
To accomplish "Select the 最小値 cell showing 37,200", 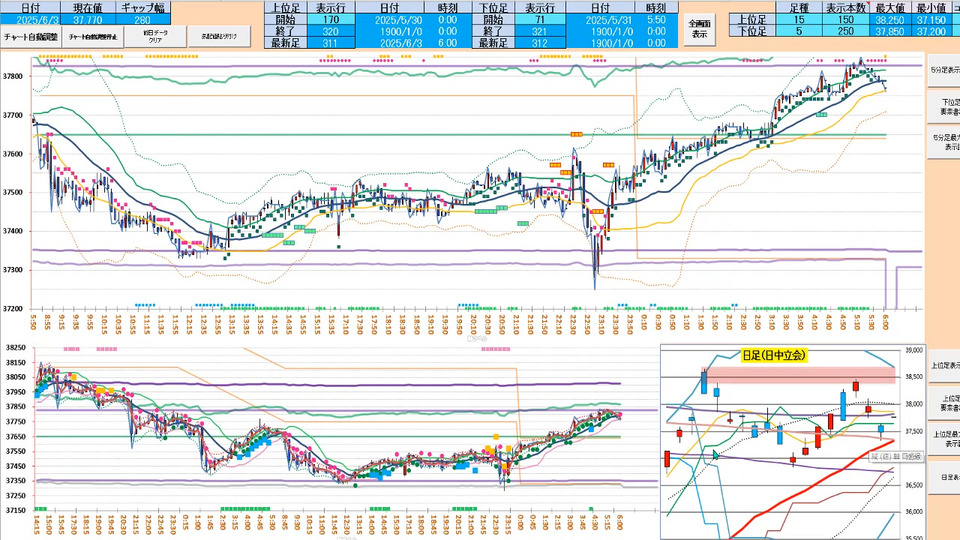I will click(931, 31).
